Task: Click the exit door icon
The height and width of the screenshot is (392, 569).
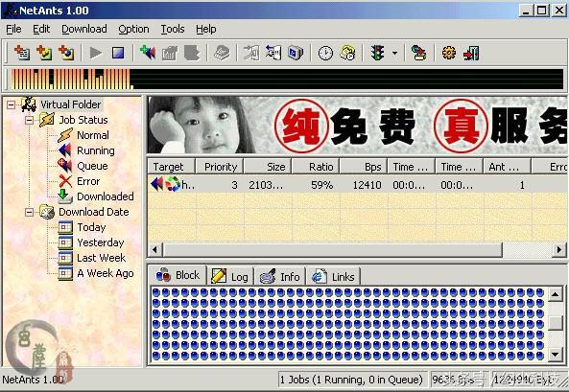Action: [x=471, y=53]
